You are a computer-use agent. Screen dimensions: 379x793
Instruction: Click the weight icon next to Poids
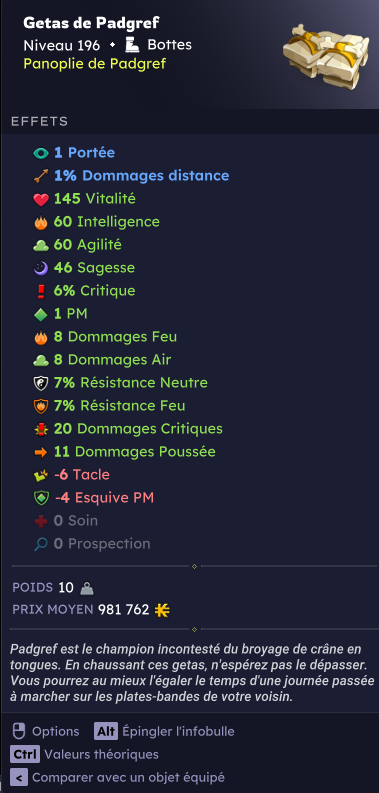tap(87, 588)
